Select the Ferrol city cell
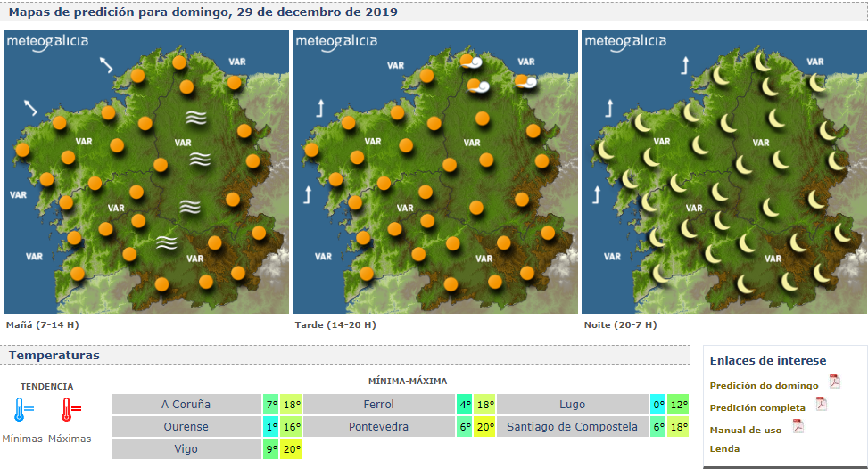This screenshot has height=476, width=868. click(378, 404)
